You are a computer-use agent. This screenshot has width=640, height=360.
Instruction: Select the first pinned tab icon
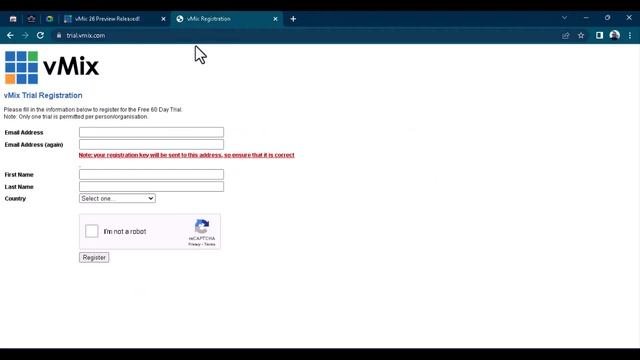coord(13,19)
